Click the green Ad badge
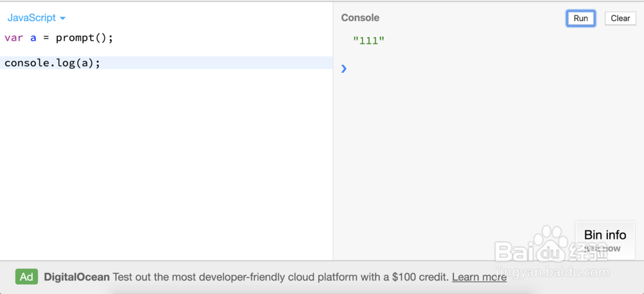The width and height of the screenshot is (644, 294). (26, 277)
